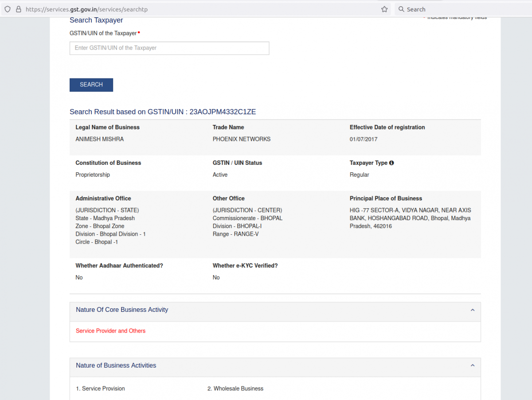Select the Wholesale Business activity entry
Screen dimensions: 532x400
click(x=235, y=388)
